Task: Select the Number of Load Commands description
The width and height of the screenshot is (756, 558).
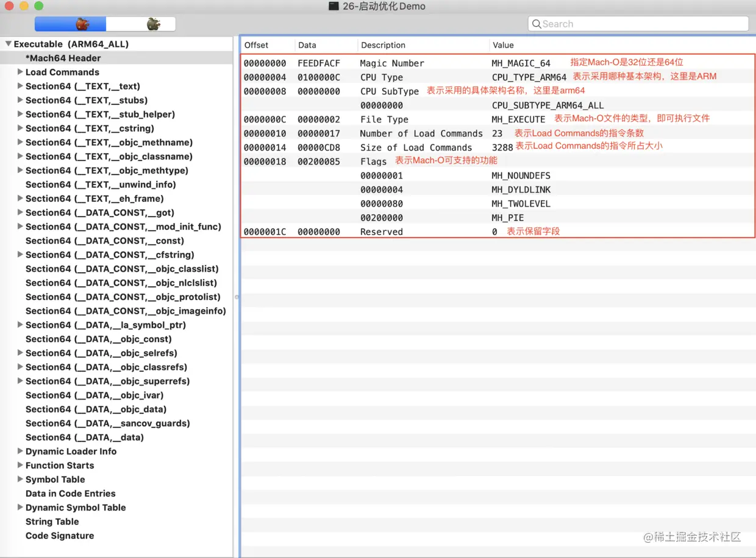Action: [x=421, y=133]
